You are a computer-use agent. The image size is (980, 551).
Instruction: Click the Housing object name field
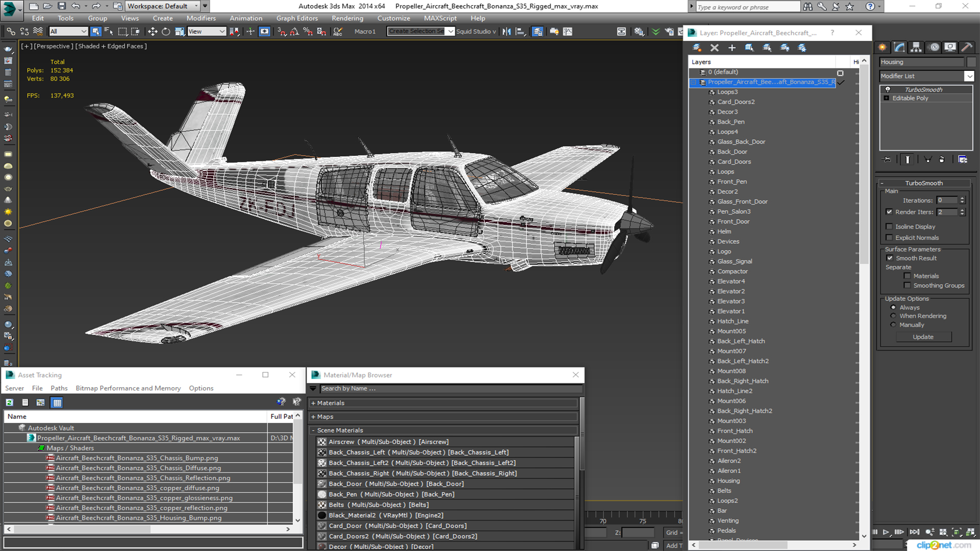click(x=922, y=62)
